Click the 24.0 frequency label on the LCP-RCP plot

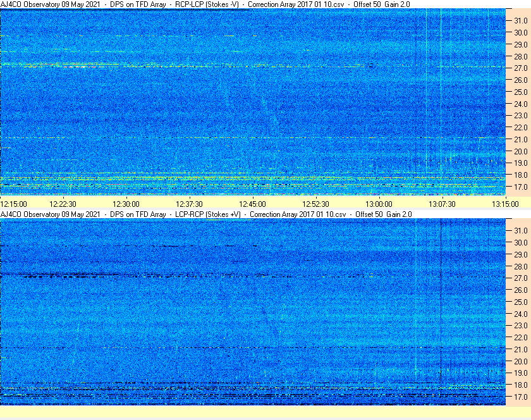[521, 314]
